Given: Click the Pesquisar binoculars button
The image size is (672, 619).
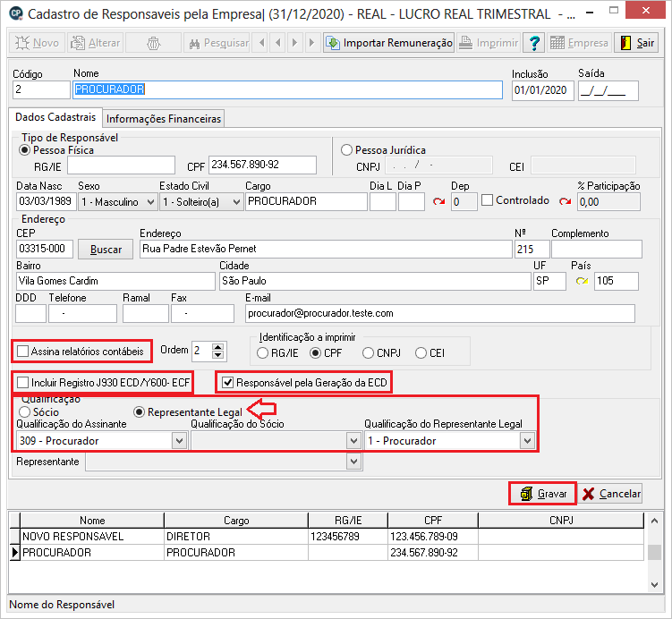Looking at the screenshot, I should (217, 43).
